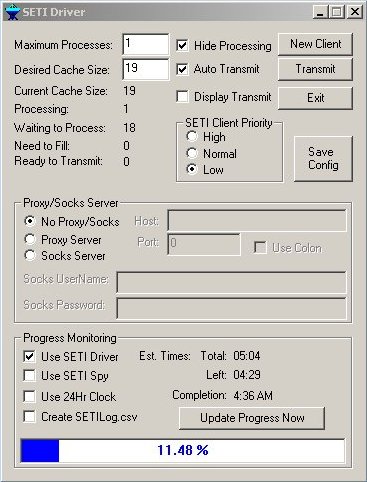Screen dimensions: 367x482
Task: Click the Maximum Processes input field
Action: (146, 44)
